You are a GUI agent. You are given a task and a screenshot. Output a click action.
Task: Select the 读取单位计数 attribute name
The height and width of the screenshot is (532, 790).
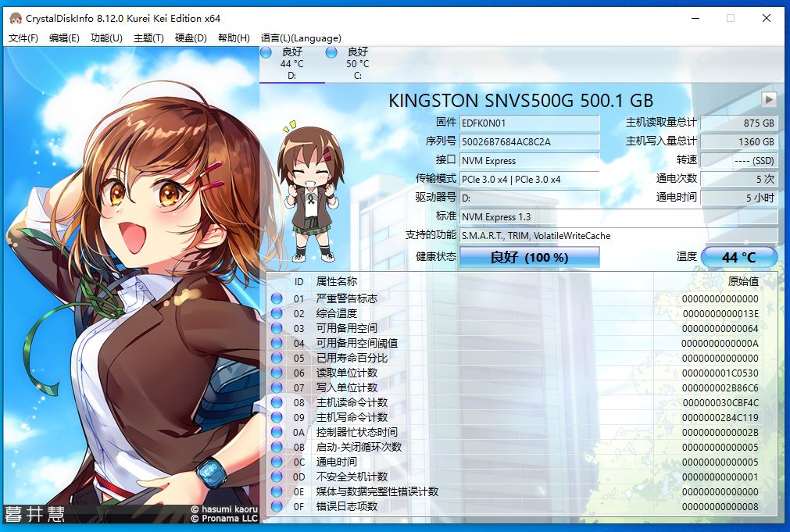point(347,373)
